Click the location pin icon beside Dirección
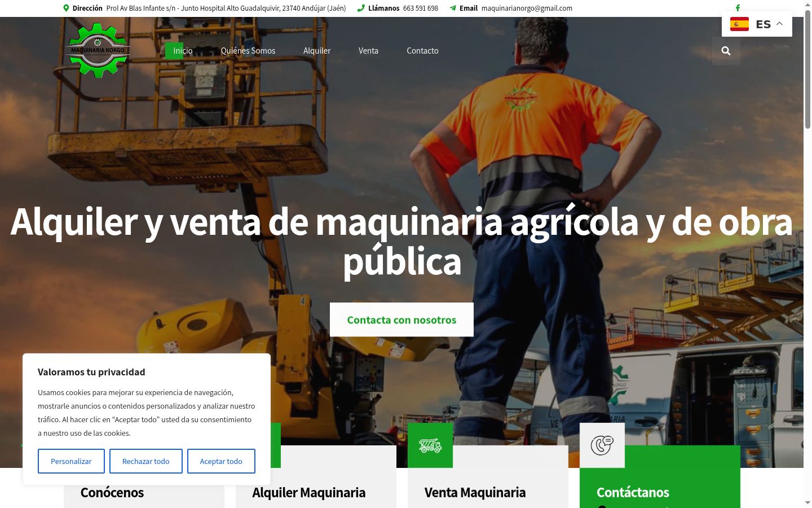This screenshot has height=508, width=812. pyautogui.click(x=66, y=8)
